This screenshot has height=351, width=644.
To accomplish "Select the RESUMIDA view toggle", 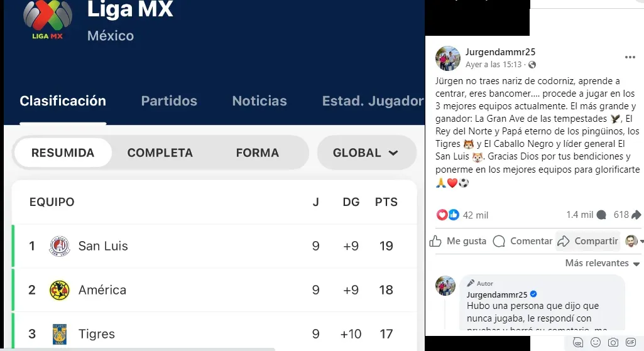I will [63, 153].
